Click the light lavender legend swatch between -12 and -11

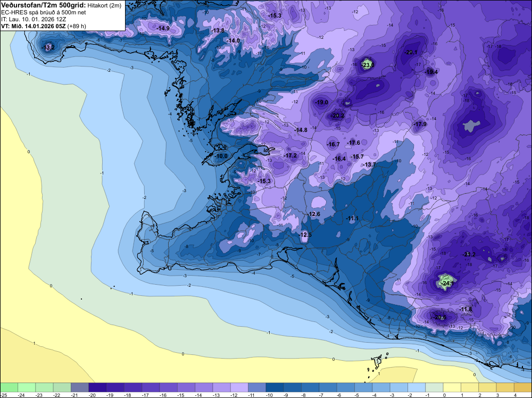click(x=239, y=387)
